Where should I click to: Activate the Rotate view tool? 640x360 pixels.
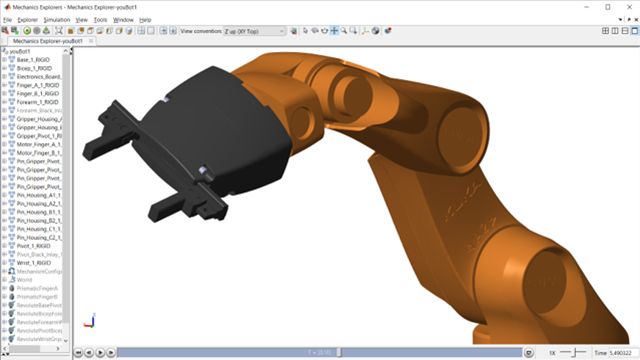click(x=315, y=31)
